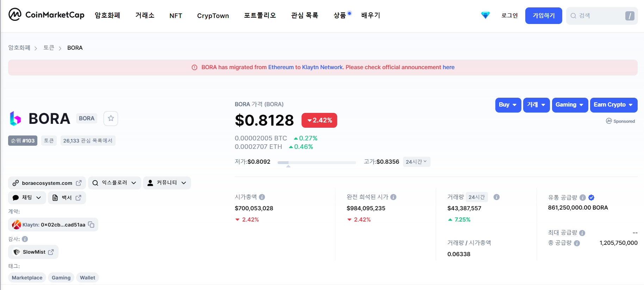This screenshot has height=290, width=644.
Task: Change the 24시간 low/high time range
Action: pyautogui.click(x=416, y=162)
